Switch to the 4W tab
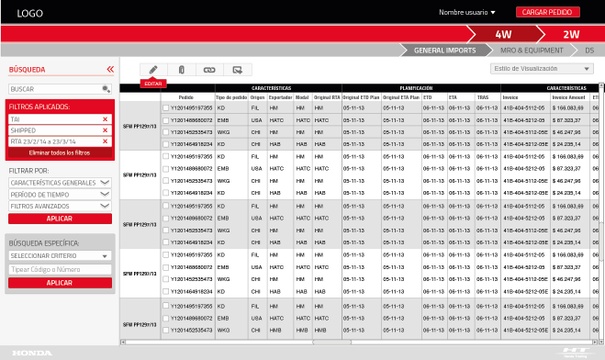The image size is (605, 360). coord(503,34)
